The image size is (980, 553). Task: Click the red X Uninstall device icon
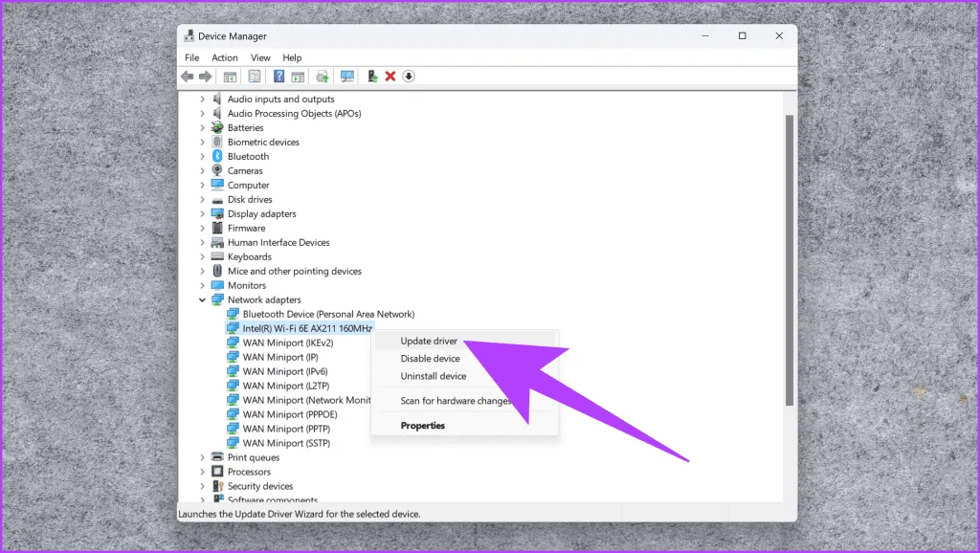click(390, 77)
